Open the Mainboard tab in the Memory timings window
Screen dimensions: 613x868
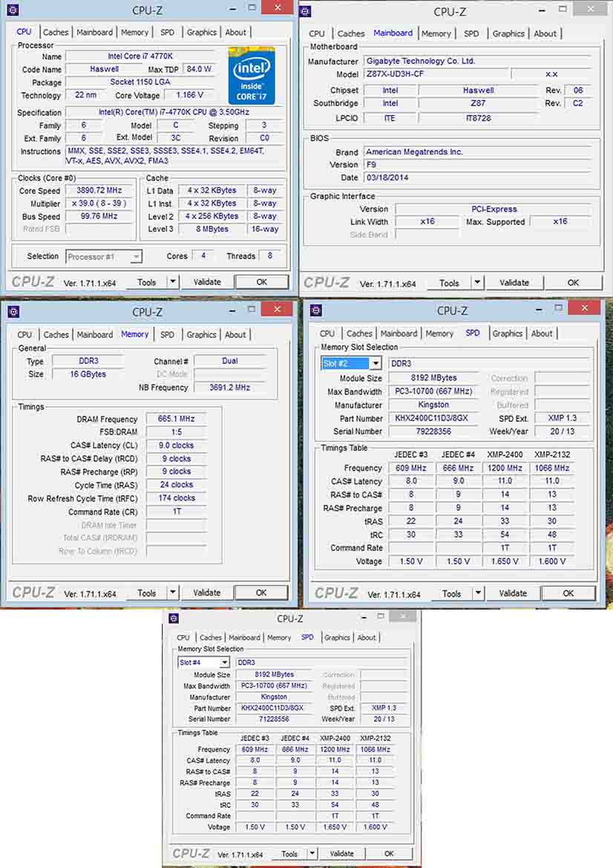[94, 334]
